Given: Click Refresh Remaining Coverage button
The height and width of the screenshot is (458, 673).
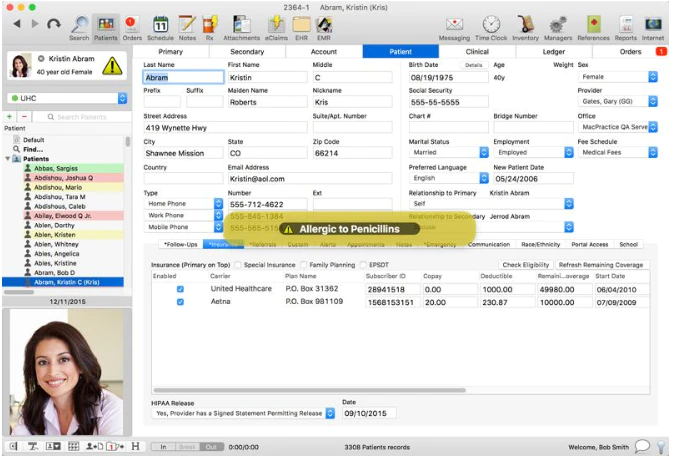Looking at the screenshot, I should [x=601, y=265].
